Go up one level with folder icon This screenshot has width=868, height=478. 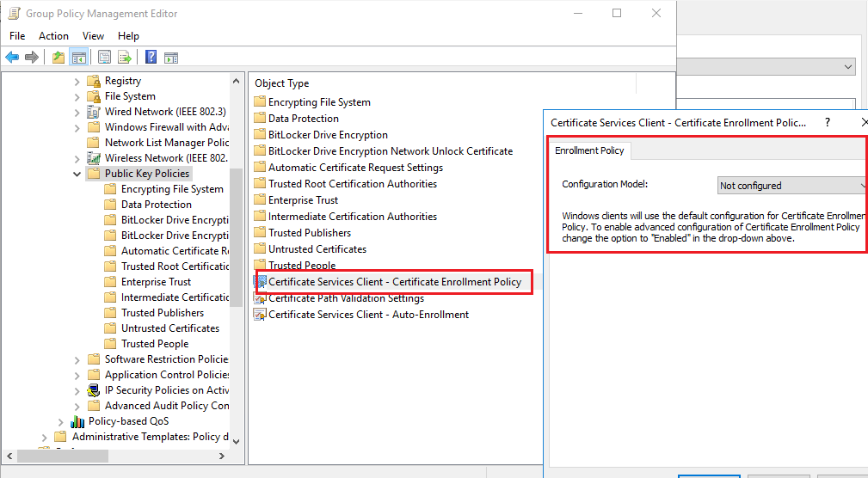point(58,57)
